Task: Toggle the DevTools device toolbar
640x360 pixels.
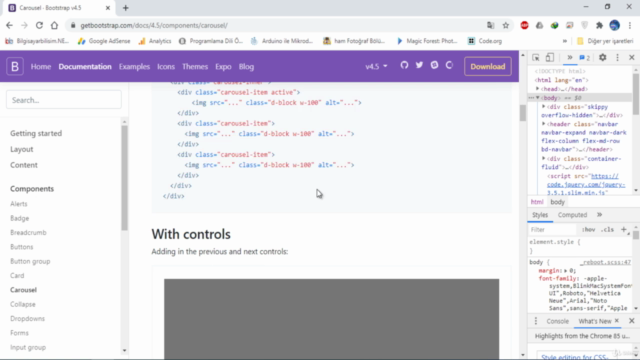Action: (x=550, y=58)
